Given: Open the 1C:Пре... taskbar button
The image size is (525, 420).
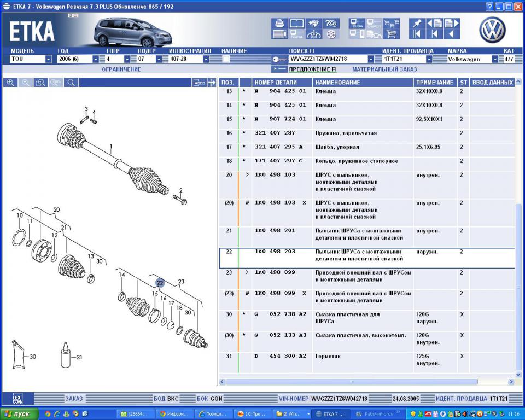Looking at the screenshot, I should pos(252,414).
